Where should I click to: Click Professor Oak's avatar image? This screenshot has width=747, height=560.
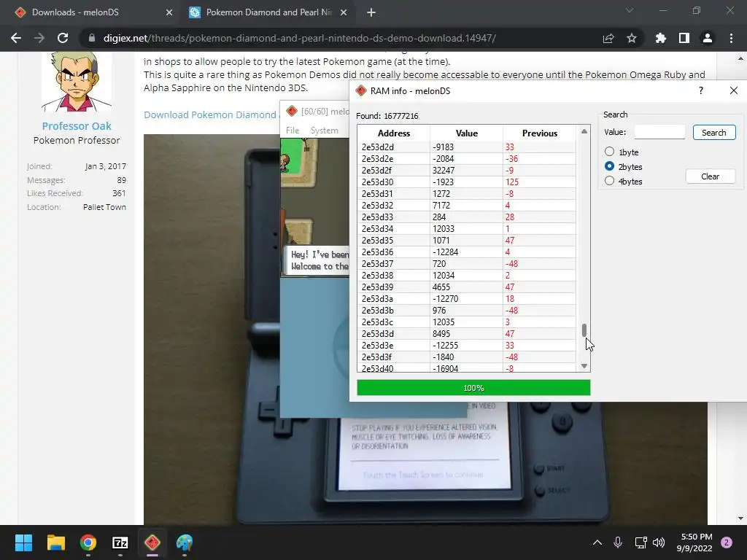pos(77,81)
